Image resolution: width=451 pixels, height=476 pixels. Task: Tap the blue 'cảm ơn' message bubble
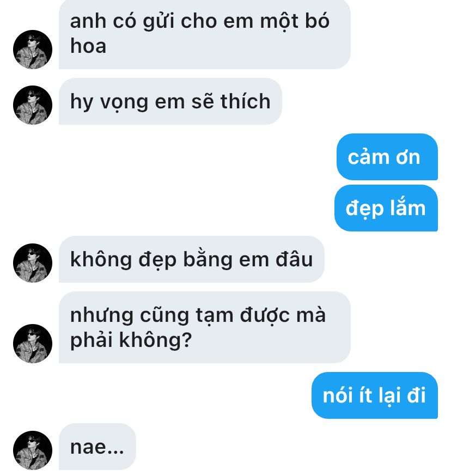[387, 157]
